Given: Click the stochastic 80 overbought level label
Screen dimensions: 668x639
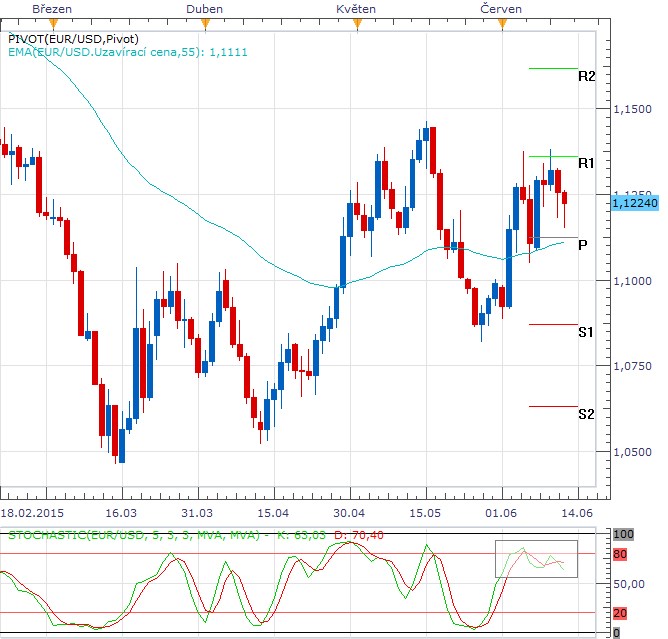Looking at the screenshot, I should point(620,554).
